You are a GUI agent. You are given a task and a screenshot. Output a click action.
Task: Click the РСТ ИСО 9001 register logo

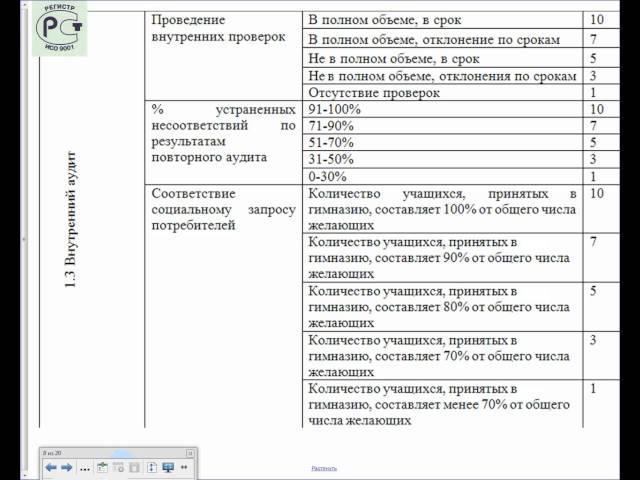60,28
